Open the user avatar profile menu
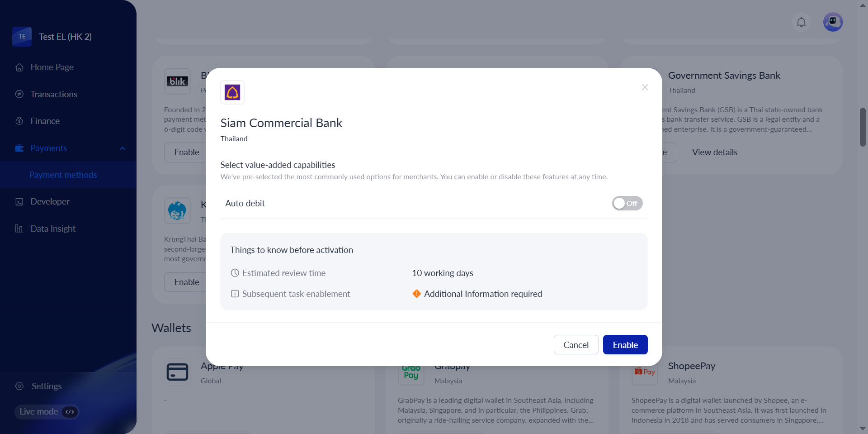868x434 pixels. (x=833, y=22)
